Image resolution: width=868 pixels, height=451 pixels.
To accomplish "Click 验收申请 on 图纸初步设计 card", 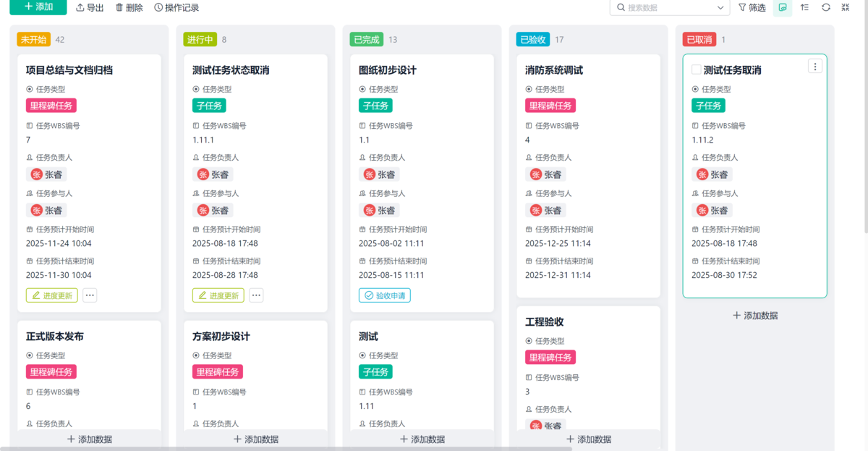I will click(384, 295).
